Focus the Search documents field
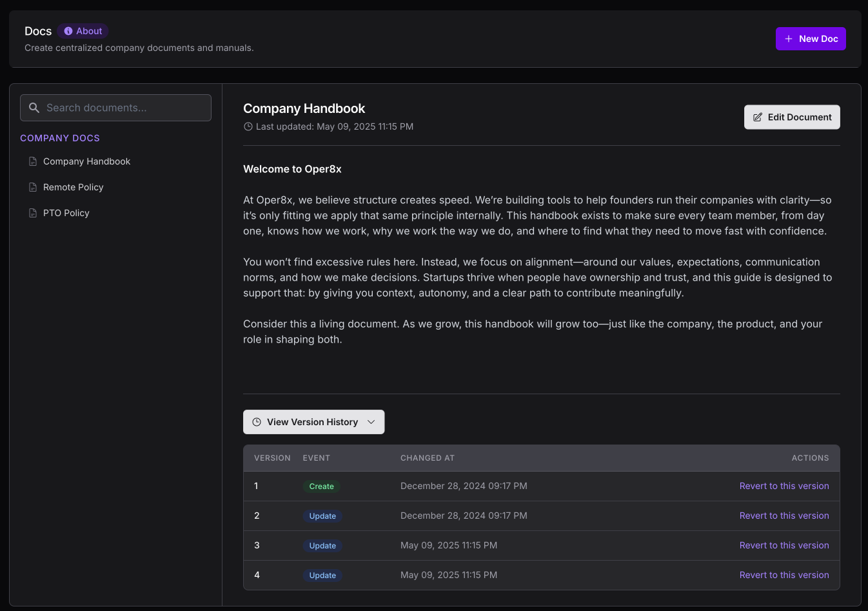 click(x=115, y=108)
